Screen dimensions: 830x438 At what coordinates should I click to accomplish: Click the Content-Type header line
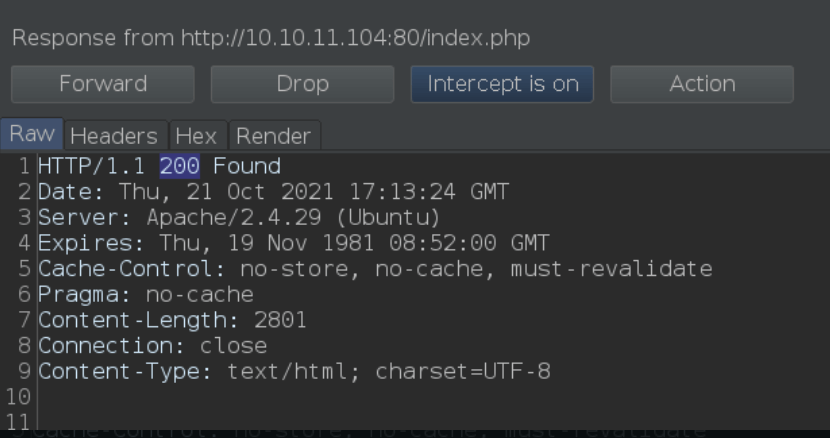click(x=294, y=371)
